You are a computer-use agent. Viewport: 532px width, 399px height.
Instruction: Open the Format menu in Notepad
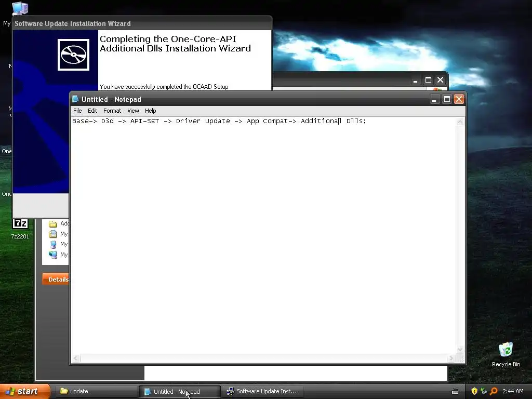click(x=112, y=111)
